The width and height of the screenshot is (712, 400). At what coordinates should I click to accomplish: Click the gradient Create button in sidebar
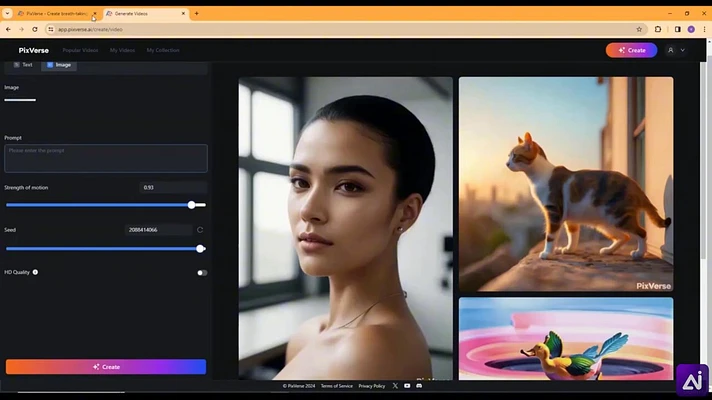pyautogui.click(x=106, y=367)
